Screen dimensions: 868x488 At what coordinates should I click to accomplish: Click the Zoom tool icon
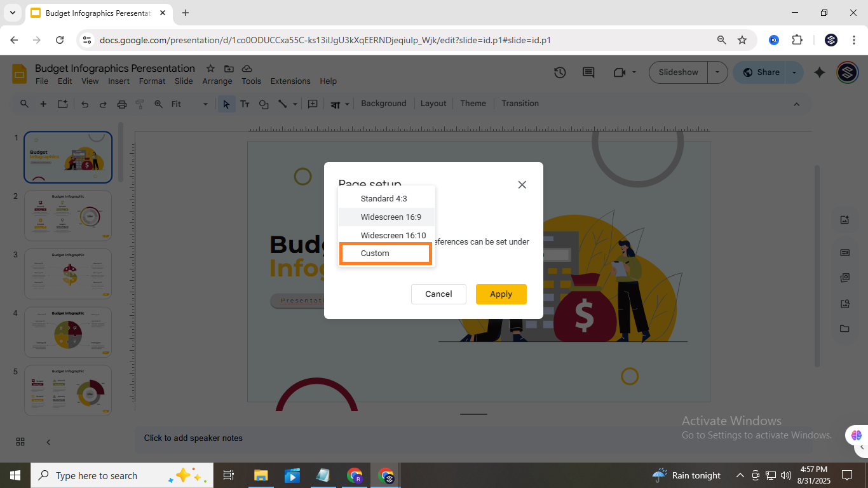click(x=158, y=104)
